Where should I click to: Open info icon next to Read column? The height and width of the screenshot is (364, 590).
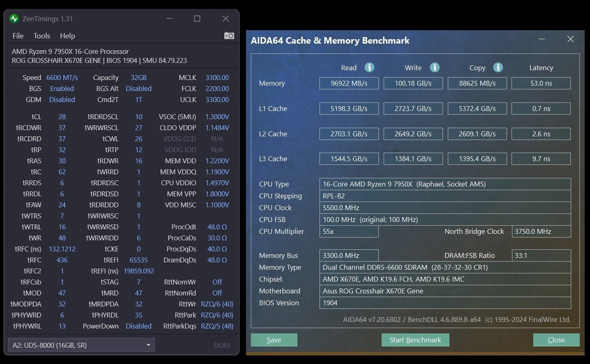(369, 67)
